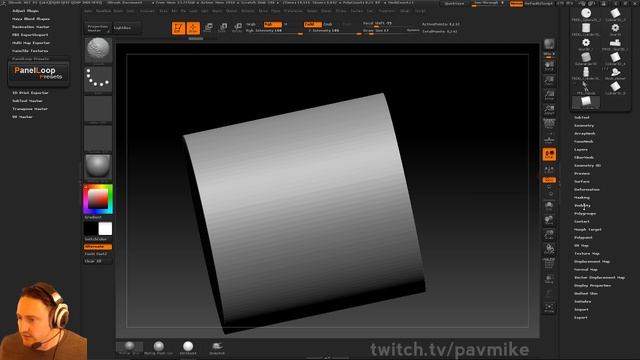640x360 pixels.
Task: Open the current brush thumbnail
Action: [x=98, y=50]
